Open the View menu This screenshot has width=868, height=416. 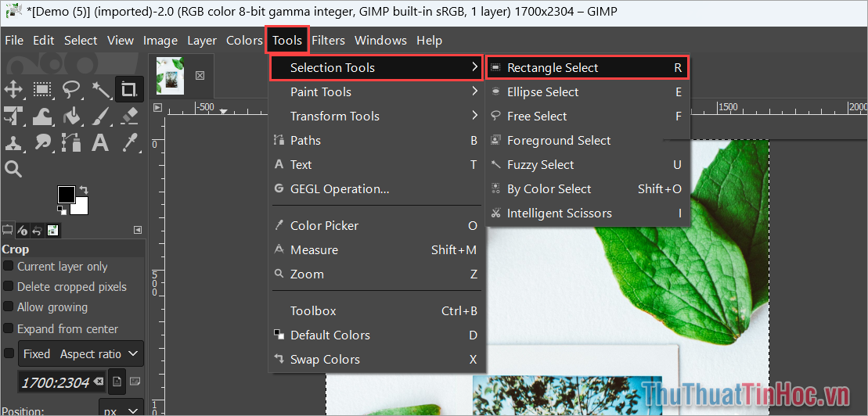point(121,41)
